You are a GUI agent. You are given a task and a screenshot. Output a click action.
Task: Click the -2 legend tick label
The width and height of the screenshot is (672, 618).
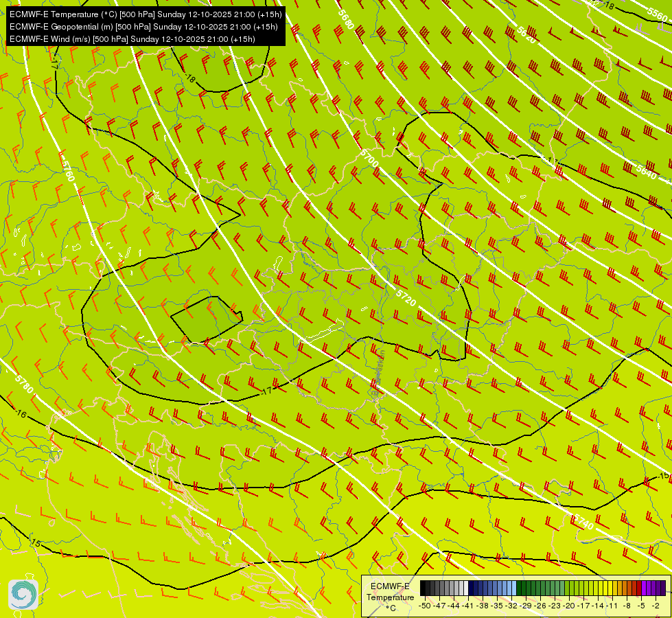656,606
